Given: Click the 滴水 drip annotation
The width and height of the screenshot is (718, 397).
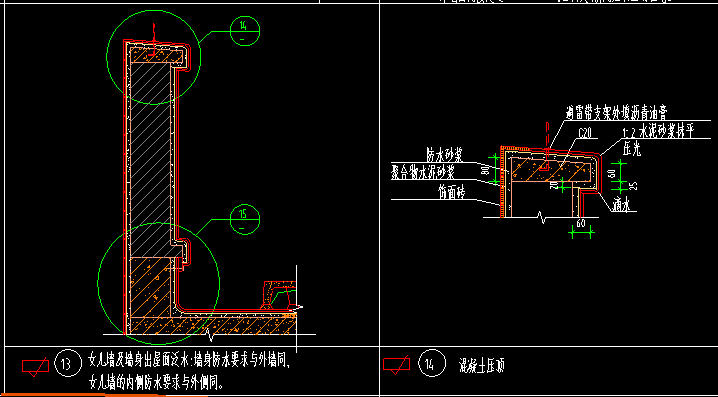Looking at the screenshot, I should pos(621,206).
